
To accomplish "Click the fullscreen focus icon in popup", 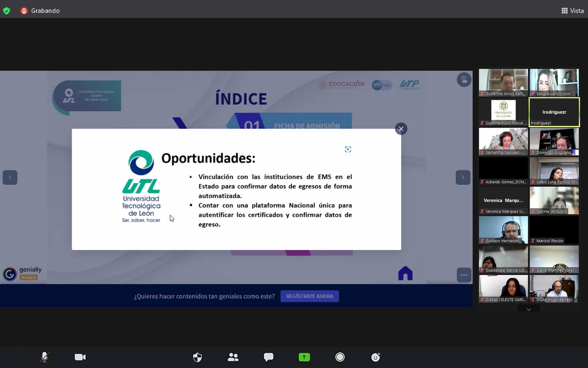I will 348,149.
